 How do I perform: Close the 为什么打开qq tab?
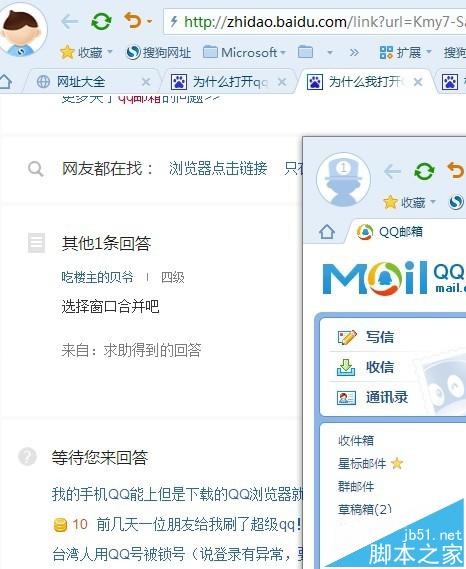[282, 82]
